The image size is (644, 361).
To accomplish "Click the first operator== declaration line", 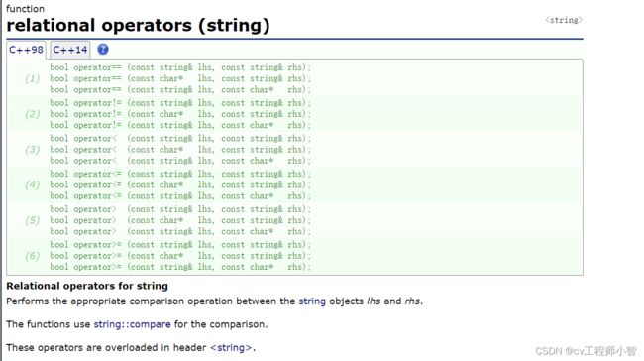I will [180, 67].
